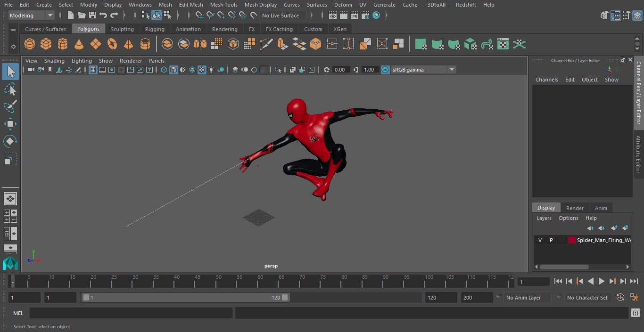Open a scene with the folder icon
The image size is (644, 332).
(82, 16)
